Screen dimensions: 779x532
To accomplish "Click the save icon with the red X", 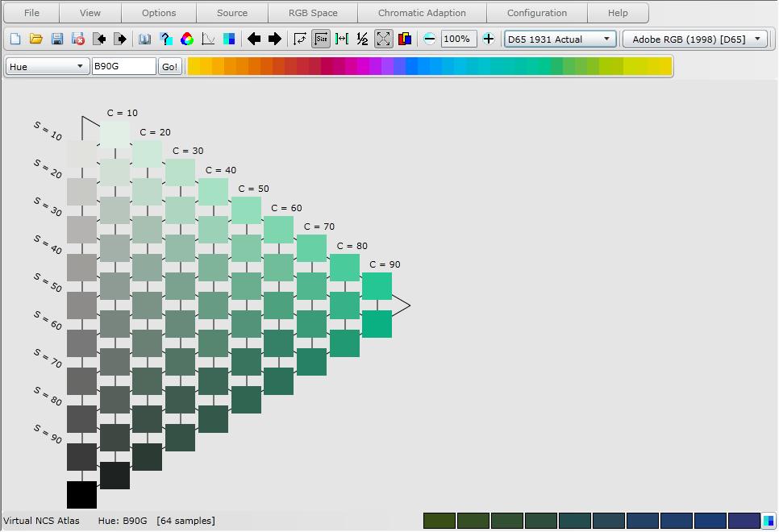I will click(78, 39).
